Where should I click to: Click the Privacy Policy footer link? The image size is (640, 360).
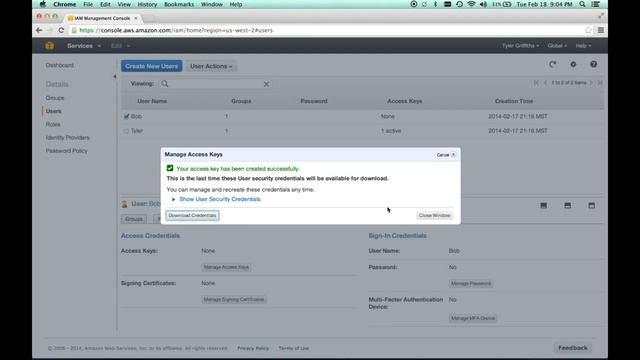253,348
